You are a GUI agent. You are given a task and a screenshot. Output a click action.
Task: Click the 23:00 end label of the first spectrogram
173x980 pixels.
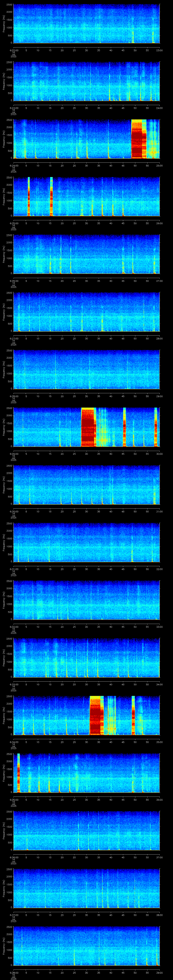(x=159, y=50)
